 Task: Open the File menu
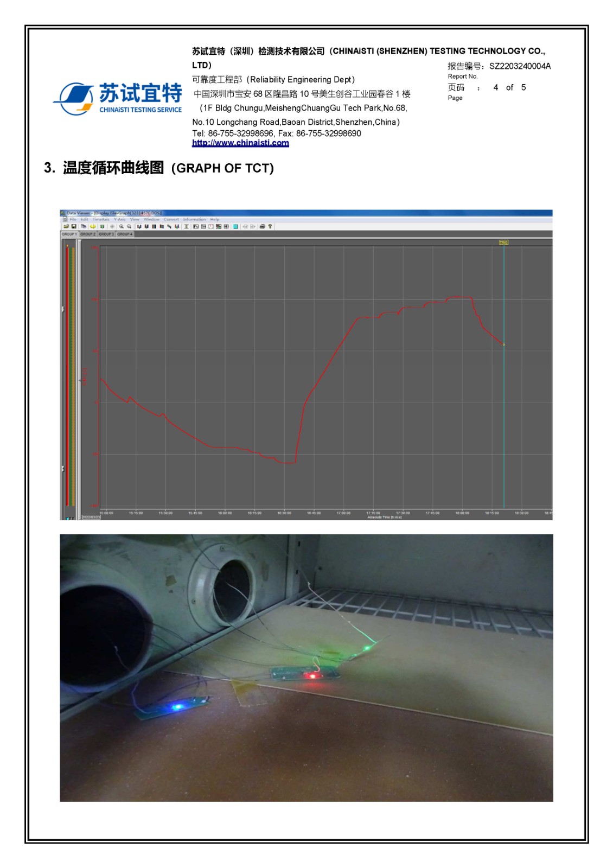coord(73,220)
